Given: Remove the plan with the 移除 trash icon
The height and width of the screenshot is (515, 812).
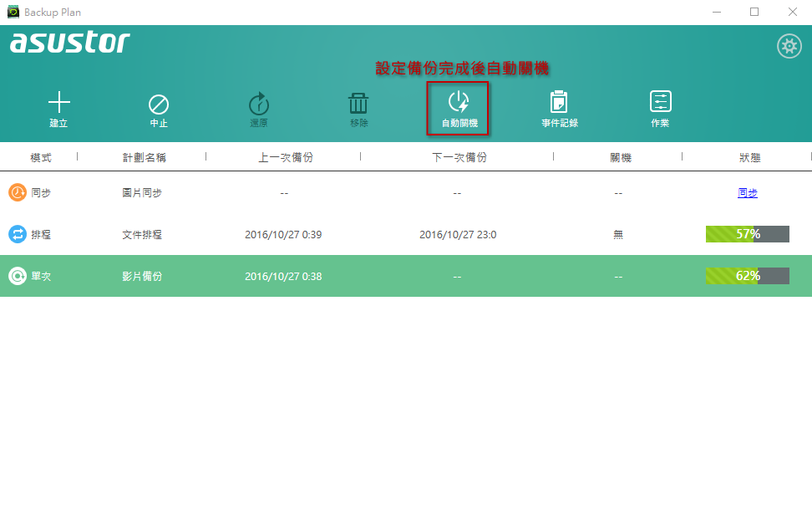Looking at the screenshot, I should (x=358, y=103).
